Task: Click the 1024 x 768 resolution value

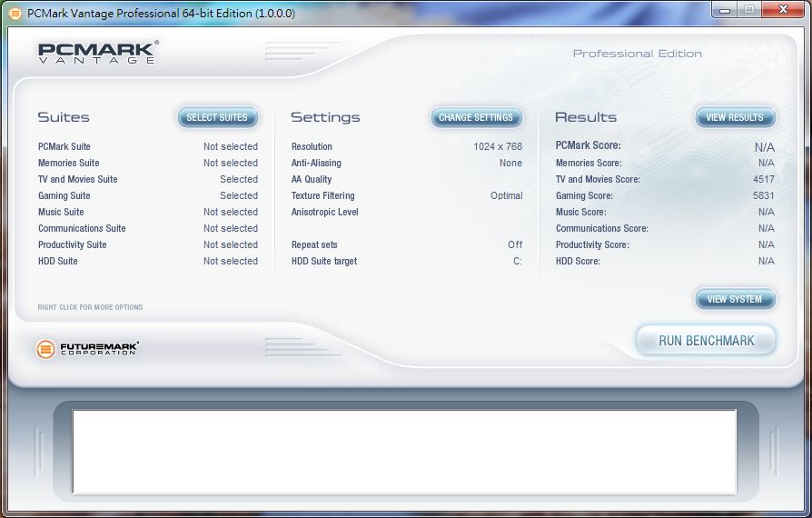Action: [x=498, y=146]
